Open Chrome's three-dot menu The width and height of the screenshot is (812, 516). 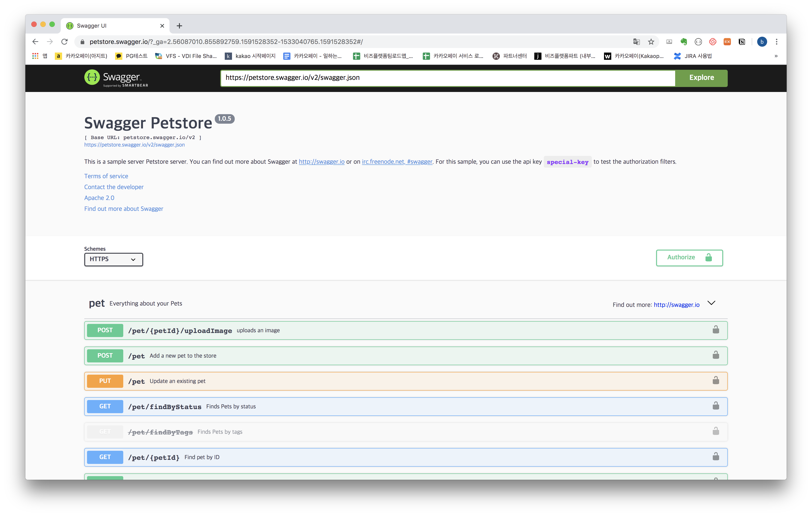coord(776,42)
